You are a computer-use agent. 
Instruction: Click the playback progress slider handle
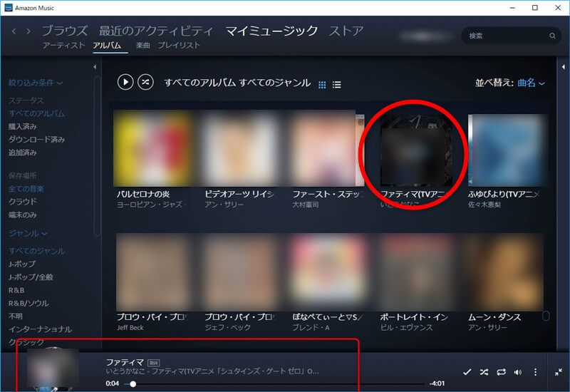pyautogui.click(x=133, y=384)
